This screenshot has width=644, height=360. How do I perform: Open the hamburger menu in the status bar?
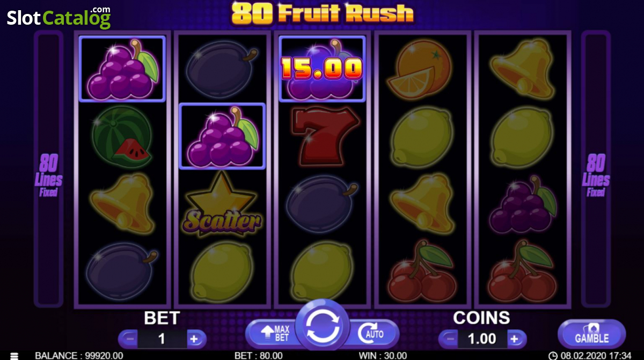coord(14,356)
